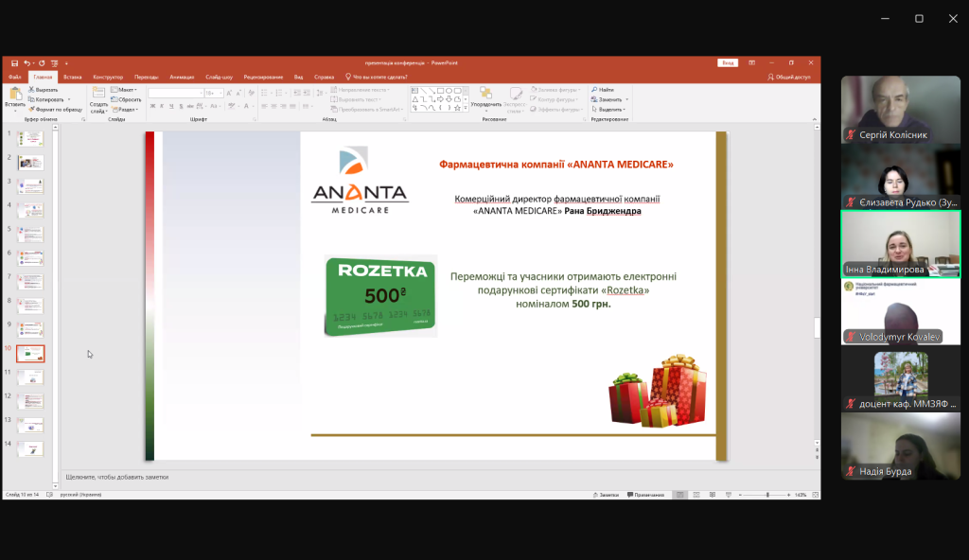
Task: Click the Вход (Sign in) button
Action: click(728, 63)
